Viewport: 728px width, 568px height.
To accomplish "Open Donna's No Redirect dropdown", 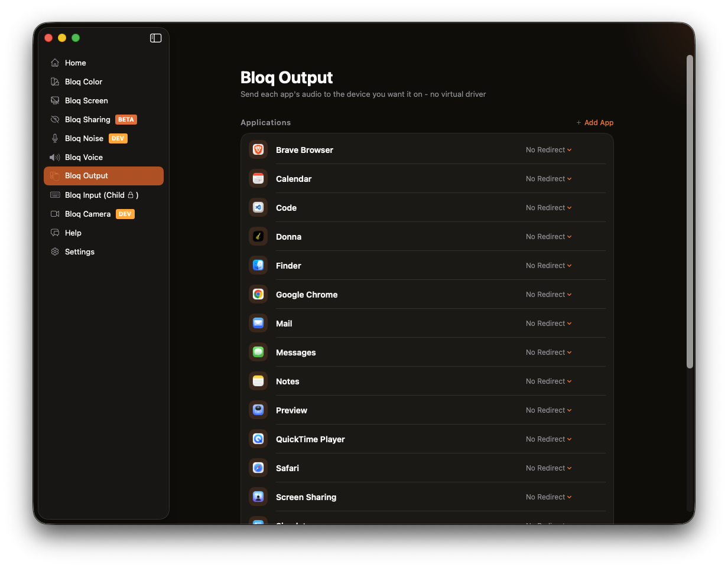I will 549,237.
